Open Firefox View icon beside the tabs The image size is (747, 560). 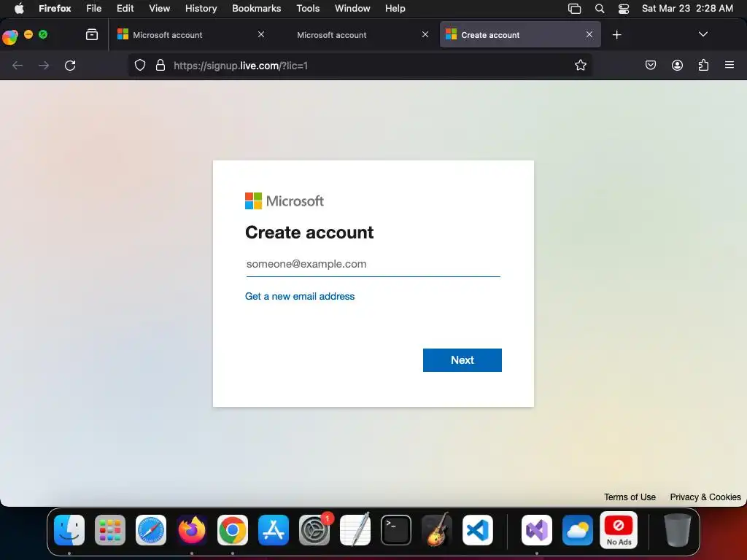(x=92, y=34)
